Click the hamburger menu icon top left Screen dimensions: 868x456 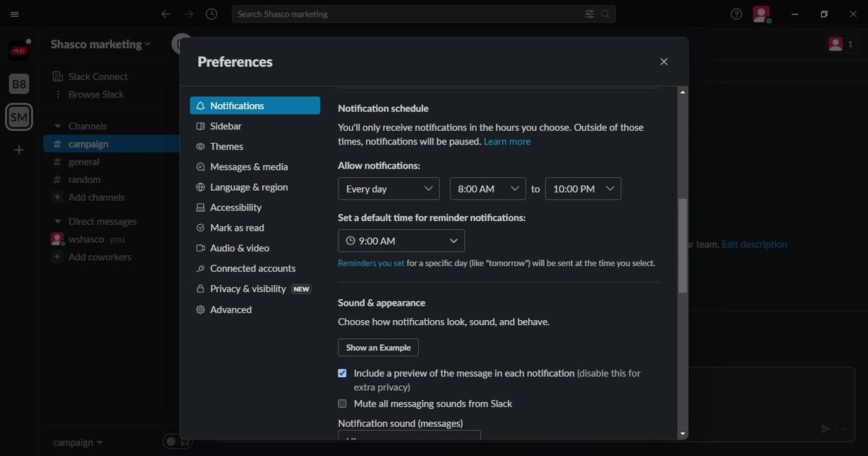[x=14, y=14]
